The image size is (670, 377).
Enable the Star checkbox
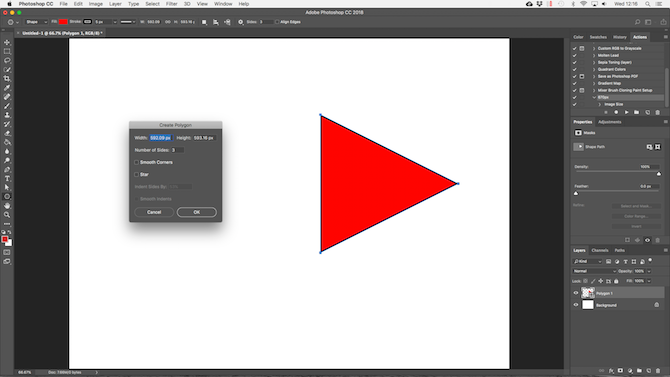pos(136,174)
